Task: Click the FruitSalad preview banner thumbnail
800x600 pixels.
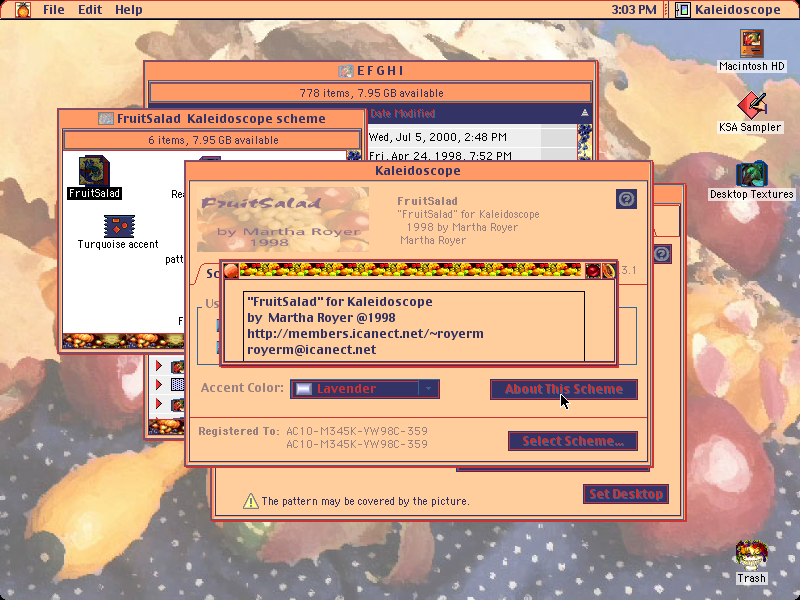Action: pyautogui.click(x=283, y=220)
